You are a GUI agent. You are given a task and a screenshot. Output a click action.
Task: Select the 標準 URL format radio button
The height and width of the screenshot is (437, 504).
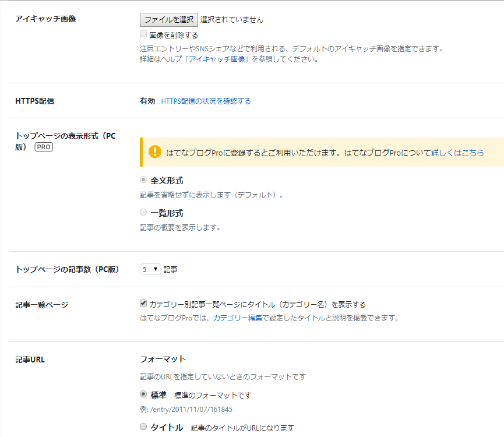pos(143,394)
